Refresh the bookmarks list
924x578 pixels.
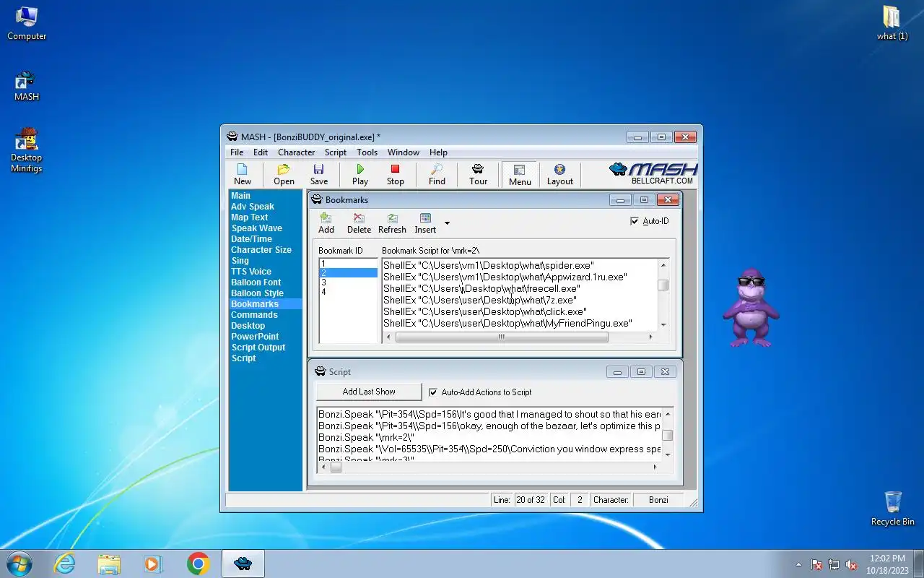coord(392,223)
